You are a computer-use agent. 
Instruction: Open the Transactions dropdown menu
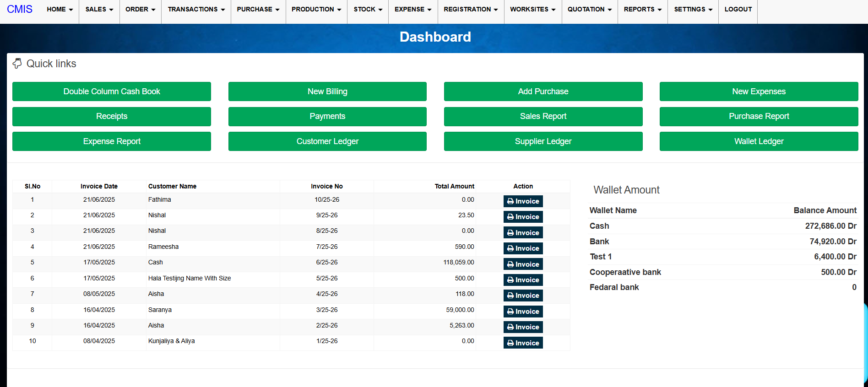click(x=196, y=9)
